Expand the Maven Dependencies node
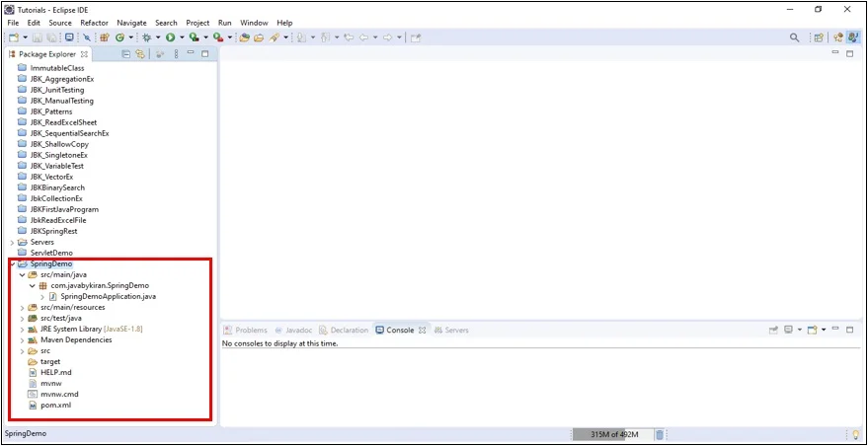868x446 pixels. 22,339
